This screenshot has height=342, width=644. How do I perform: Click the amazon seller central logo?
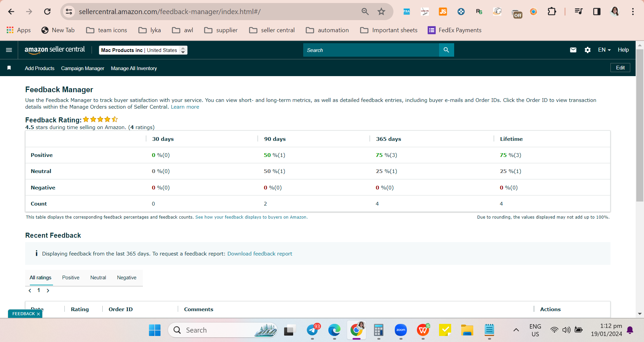click(x=55, y=50)
